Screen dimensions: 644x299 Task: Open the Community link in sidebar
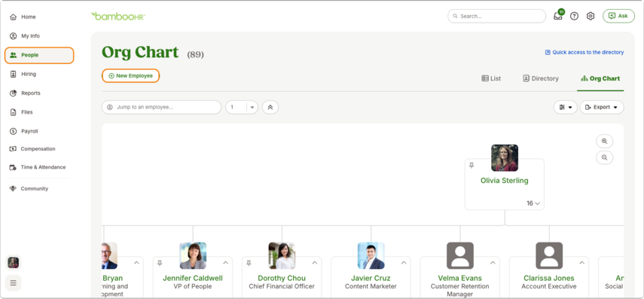click(29, 188)
